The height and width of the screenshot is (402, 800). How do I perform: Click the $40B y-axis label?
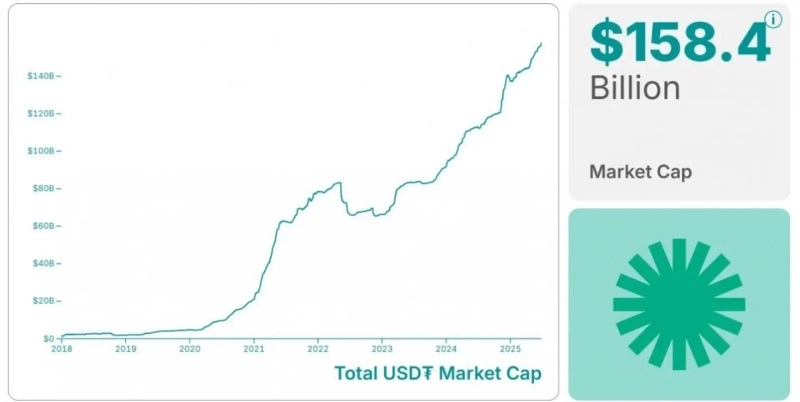coord(42,263)
